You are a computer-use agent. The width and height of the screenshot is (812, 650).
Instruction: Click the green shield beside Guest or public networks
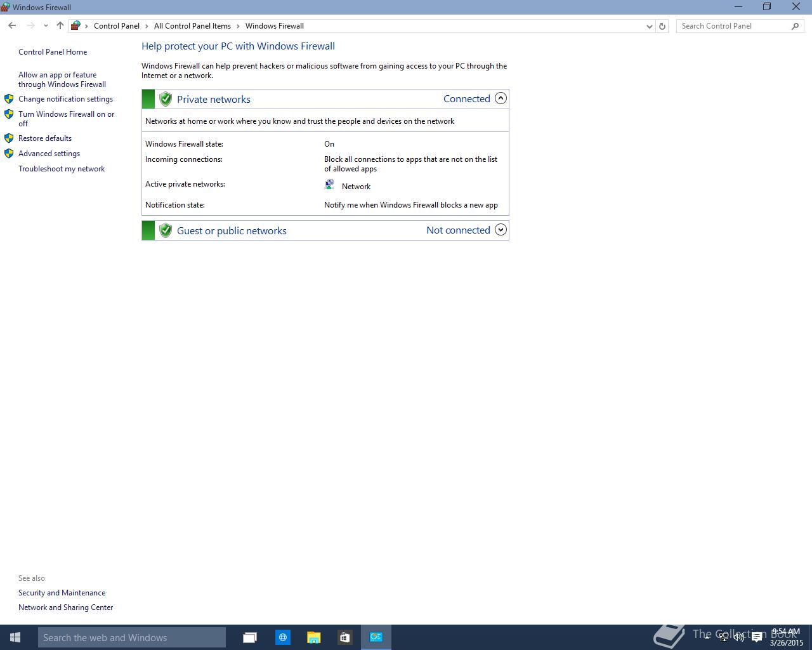tap(166, 230)
